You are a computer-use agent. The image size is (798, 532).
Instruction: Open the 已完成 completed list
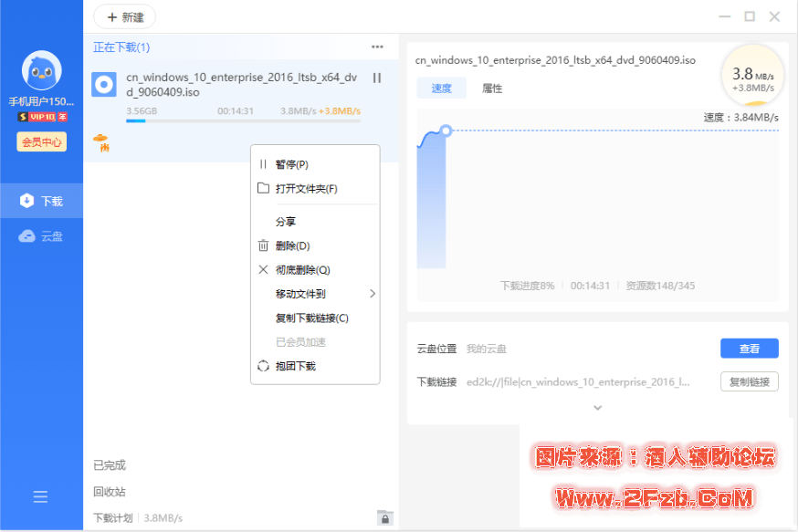(x=110, y=464)
